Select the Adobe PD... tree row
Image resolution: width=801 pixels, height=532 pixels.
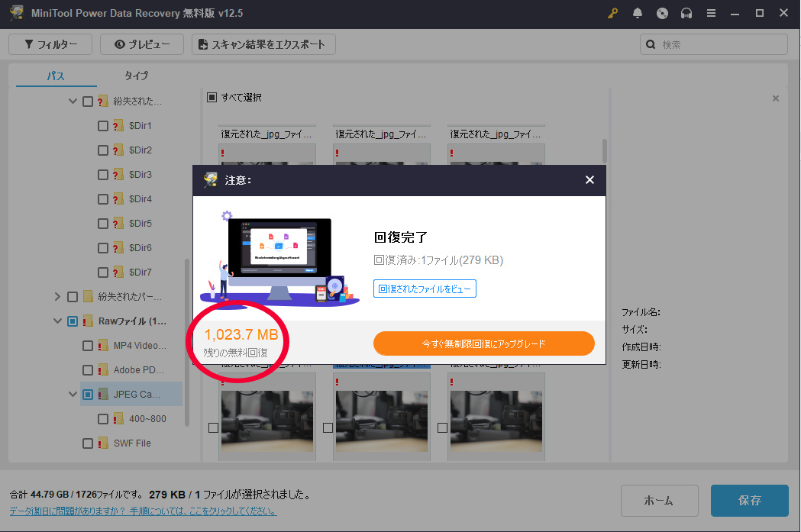click(x=132, y=369)
